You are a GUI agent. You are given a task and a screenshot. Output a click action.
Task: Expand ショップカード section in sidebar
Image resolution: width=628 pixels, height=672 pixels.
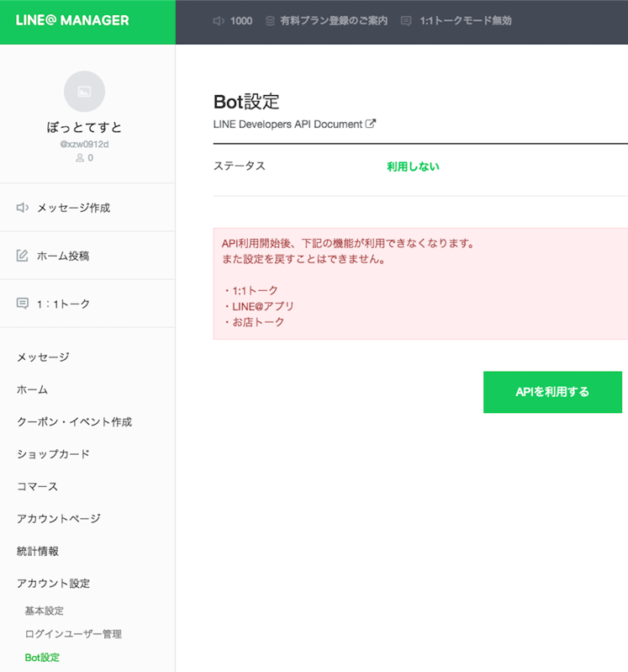(x=53, y=454)
